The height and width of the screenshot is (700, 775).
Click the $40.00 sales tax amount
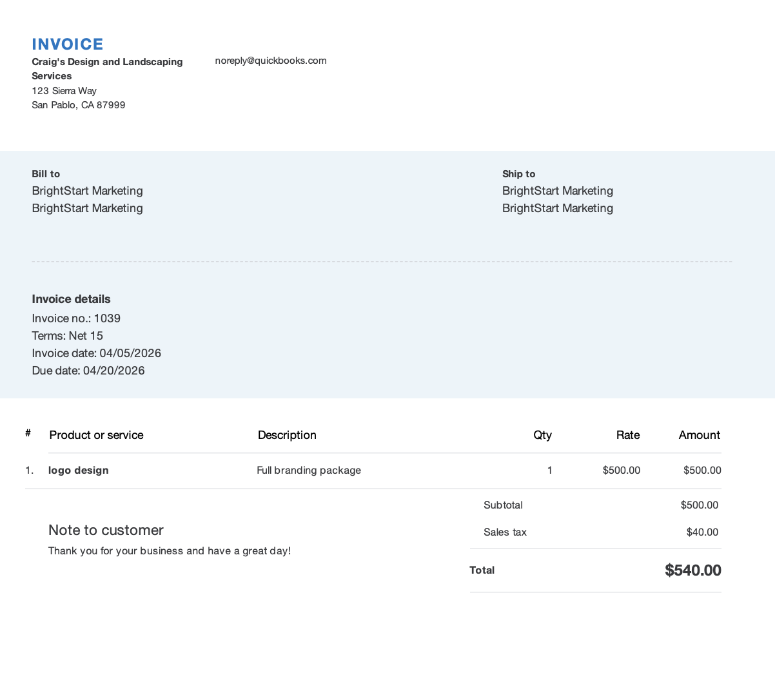tap(702, 532)
